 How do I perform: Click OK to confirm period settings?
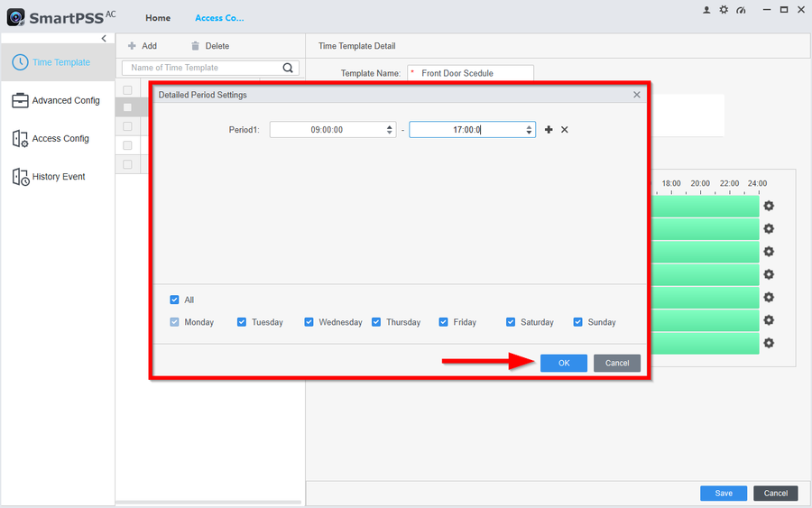pos(564,363)
